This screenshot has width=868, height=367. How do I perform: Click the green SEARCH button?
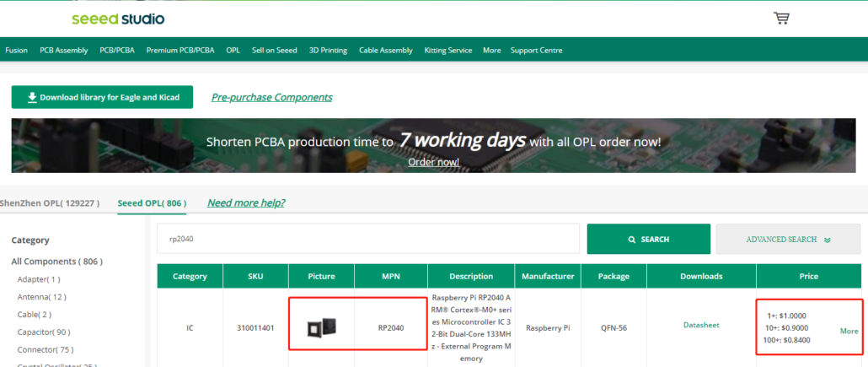[x=648, y=239]
